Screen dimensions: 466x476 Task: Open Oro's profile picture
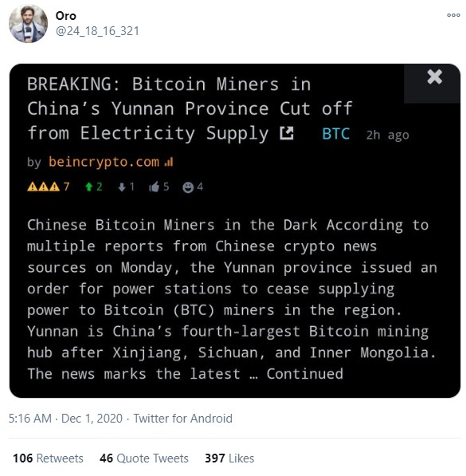[28, 24]
